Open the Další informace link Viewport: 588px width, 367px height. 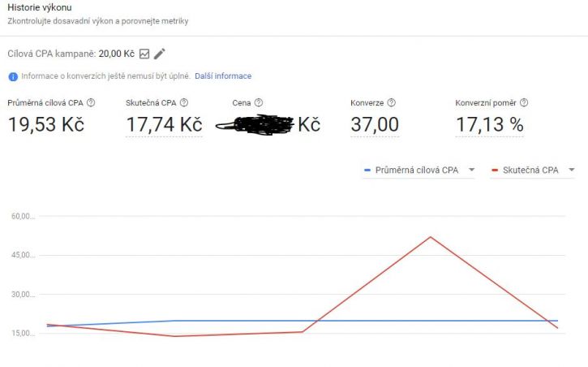tap(223, 76)
